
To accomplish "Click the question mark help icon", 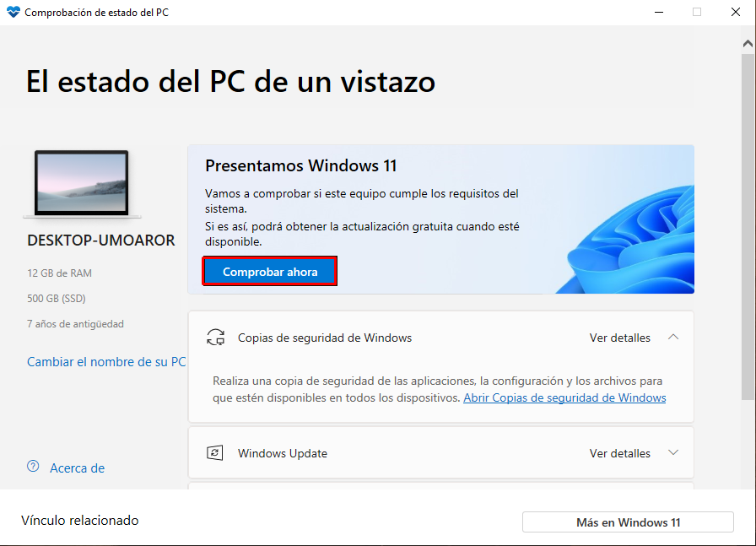I will [x=33, y=467].
